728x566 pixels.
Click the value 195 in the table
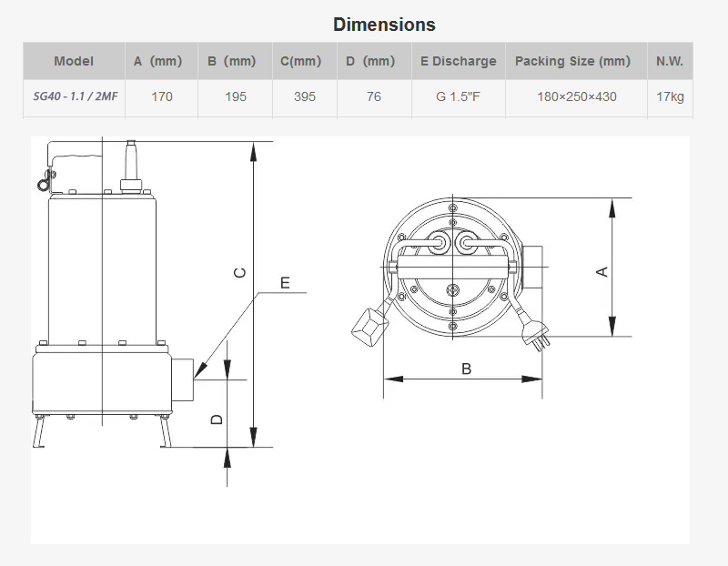point(236,96)
